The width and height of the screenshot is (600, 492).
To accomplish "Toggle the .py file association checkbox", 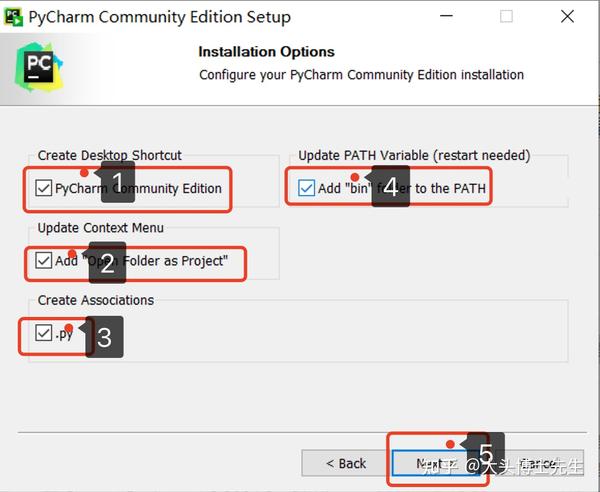I will [x=43, y=333].
